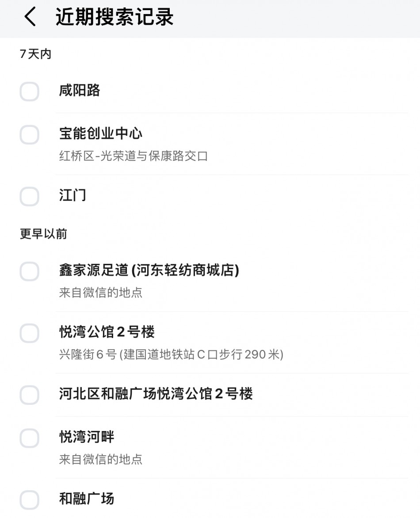Open the 和融广场 search record
Viewport: 420px width, 518px height.
87,499
